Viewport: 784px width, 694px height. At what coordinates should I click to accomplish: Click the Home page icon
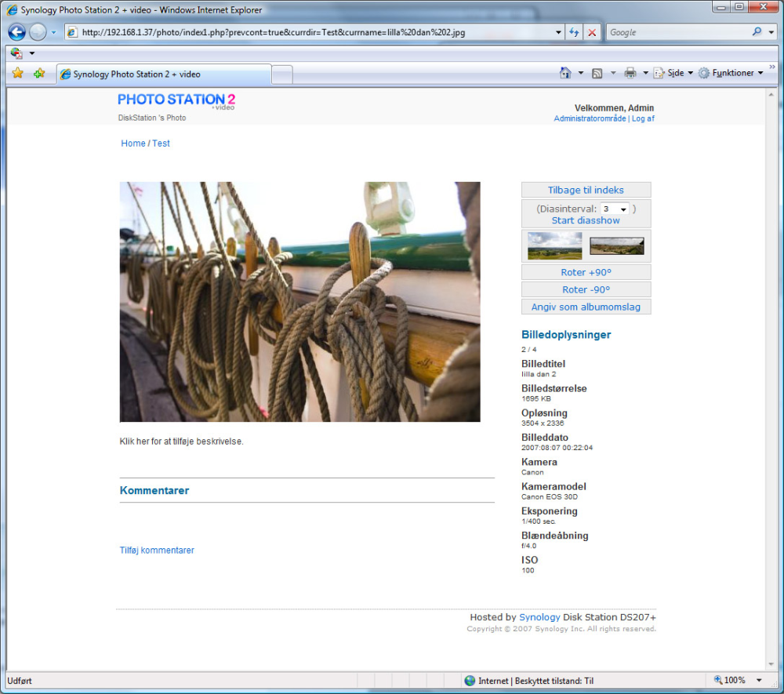[565, 73]
